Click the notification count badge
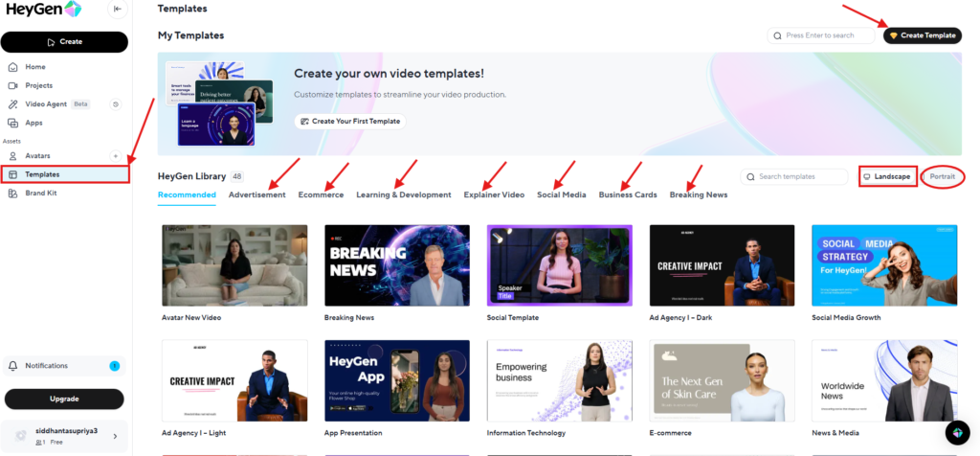The image size is (980, 456). 115,366
